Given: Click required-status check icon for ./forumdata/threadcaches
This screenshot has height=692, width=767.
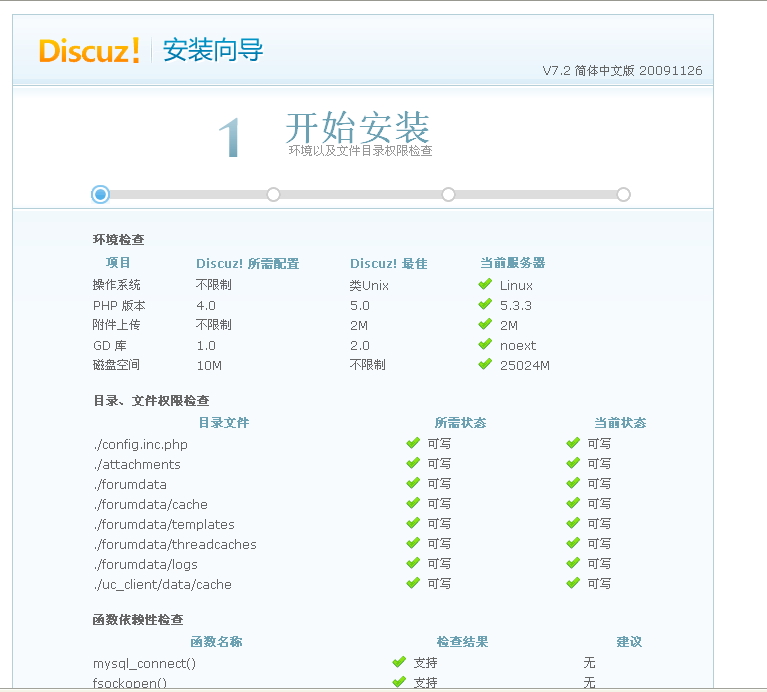Looking at the screenshot, I should [x=413, y=543].
